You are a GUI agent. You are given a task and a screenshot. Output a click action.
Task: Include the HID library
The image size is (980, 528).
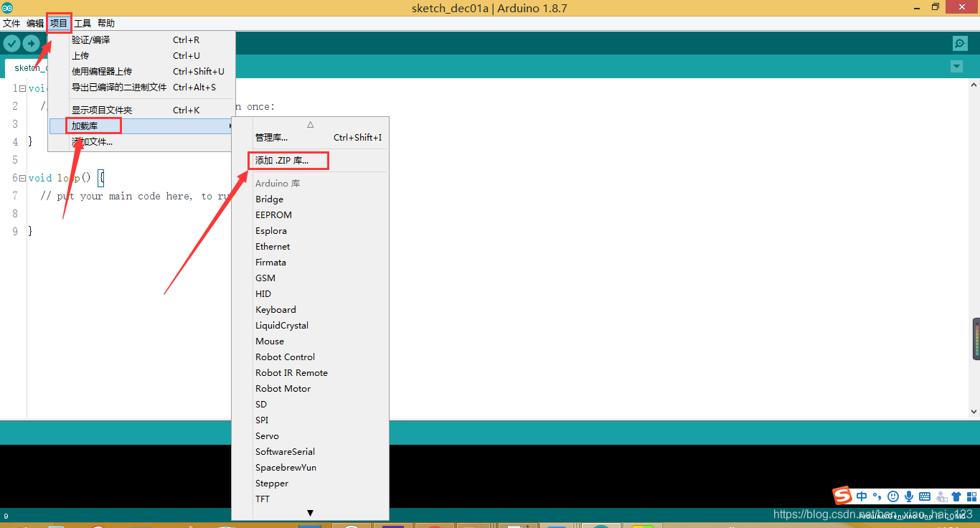[310, 294]
